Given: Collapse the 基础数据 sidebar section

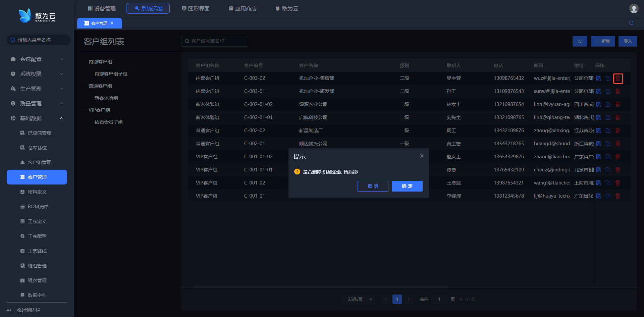Looking at the screenshot, I should pyautogui.click(x=37, y=118).
